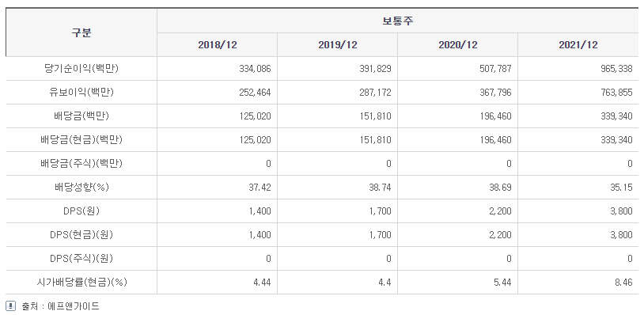
Task: Select the 시가배당률(현금)(%) row label
Action: (x=81, y=283)
